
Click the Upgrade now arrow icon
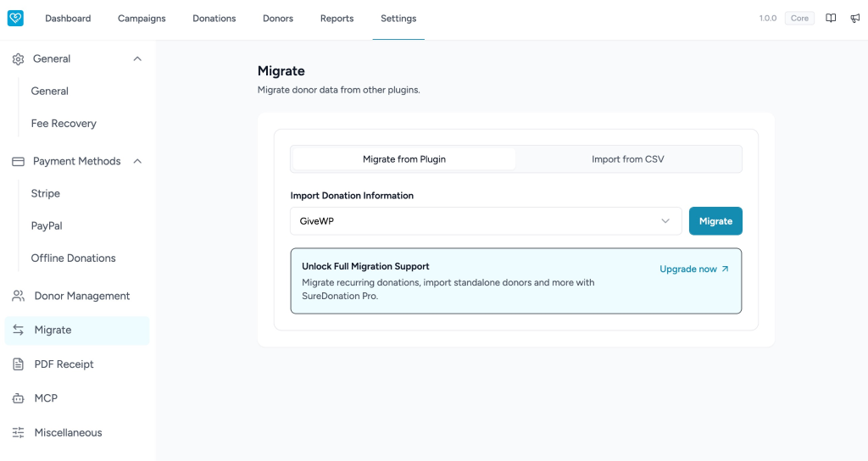[726, 269]
